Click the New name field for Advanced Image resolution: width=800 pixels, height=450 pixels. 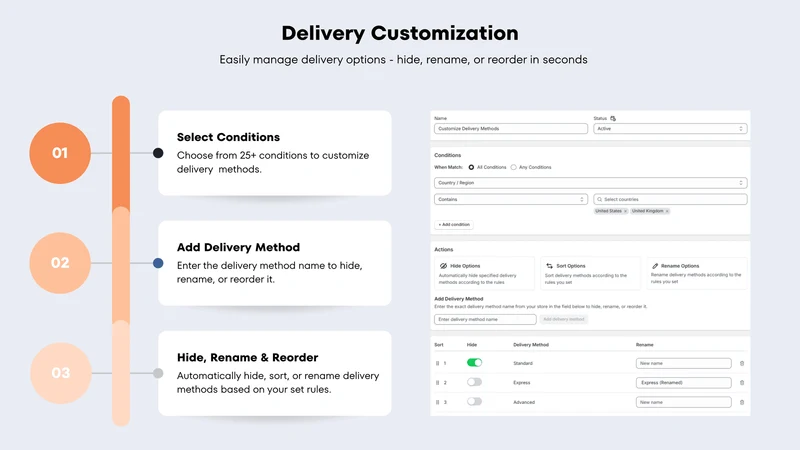(683, 402)
